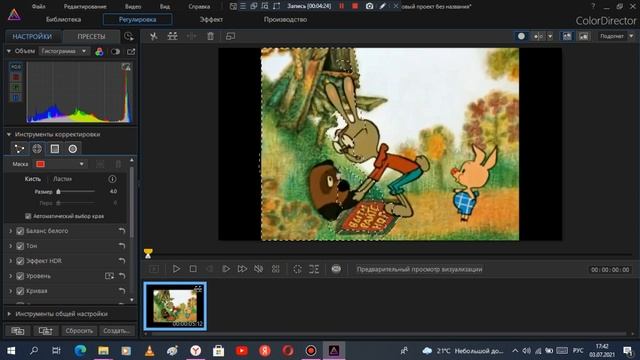Select the motion tracking points tool
Viewport: 640px width, 360px height.
click(19, 149)
